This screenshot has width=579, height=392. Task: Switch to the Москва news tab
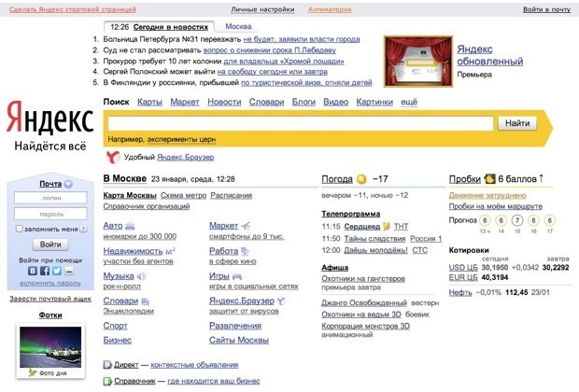click(238, 26)
